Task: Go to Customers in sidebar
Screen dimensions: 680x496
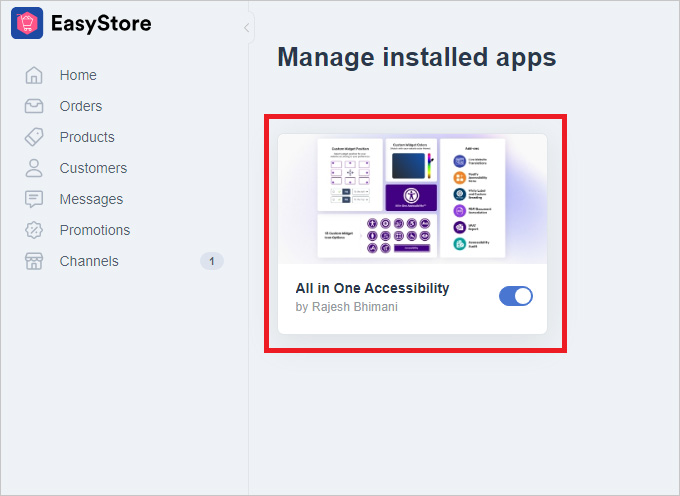Action: click(93, 168)
